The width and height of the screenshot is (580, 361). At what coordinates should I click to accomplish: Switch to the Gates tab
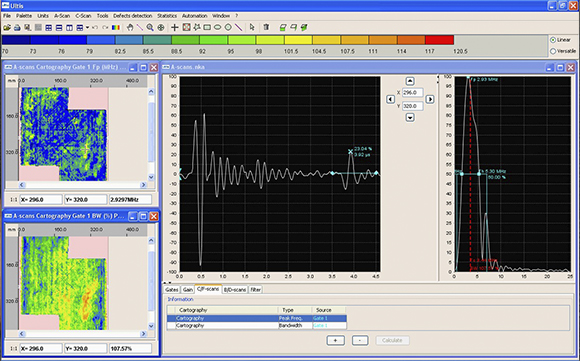coord(172,290)
